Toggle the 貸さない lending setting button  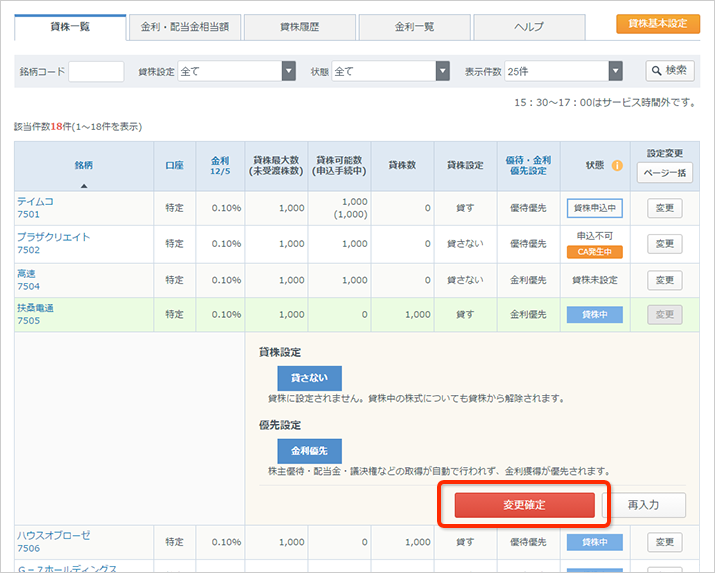[x=309, y=378]
